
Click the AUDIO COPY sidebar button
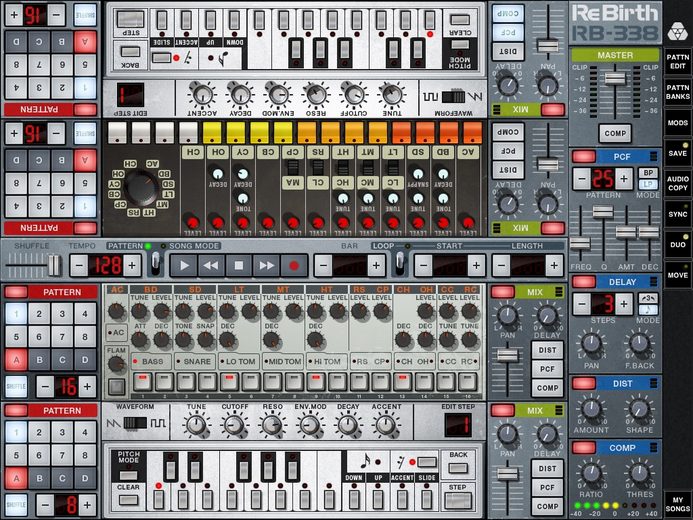click(x=678, y=183)
